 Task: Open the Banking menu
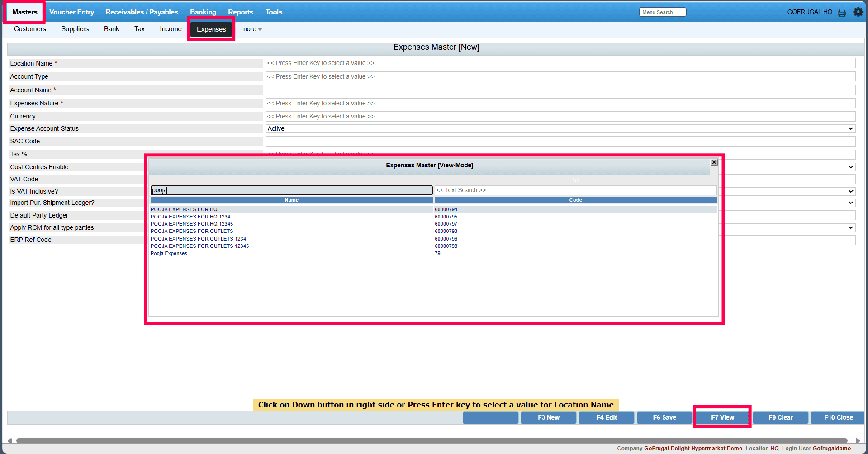pyautogui.click(x=203, y=12)
